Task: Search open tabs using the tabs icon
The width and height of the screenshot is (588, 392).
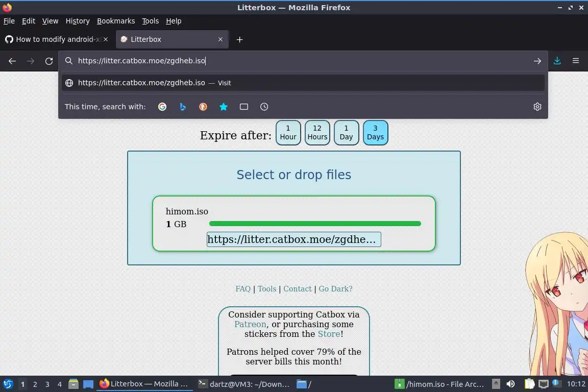Action: tap(244, 107)
